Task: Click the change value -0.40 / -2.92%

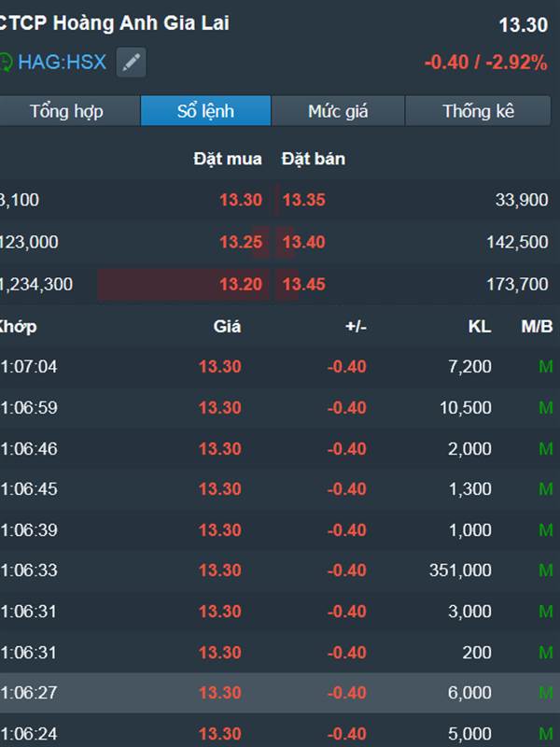Action: coord(485,63)
